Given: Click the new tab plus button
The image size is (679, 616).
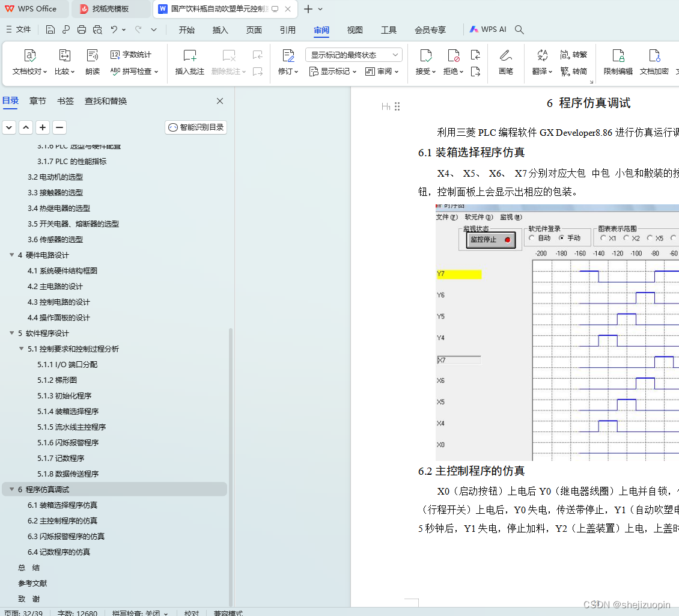Looking at the screenshot, I should pos(308,8).
